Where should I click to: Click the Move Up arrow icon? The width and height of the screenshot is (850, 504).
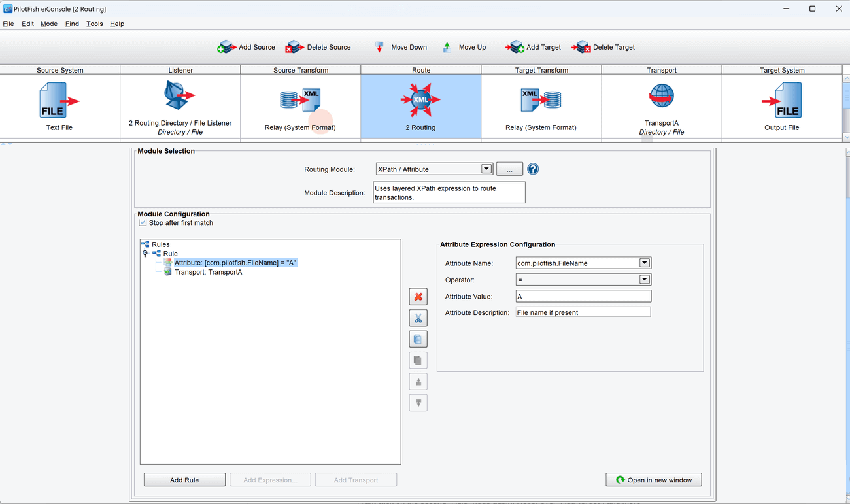point(447,47)
